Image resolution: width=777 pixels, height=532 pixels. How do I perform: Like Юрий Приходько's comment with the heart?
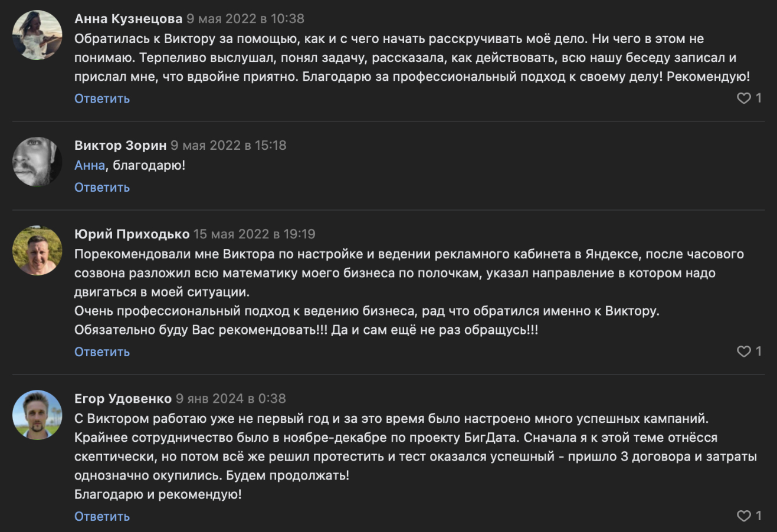pyautogui.click(x=744, y=352)
